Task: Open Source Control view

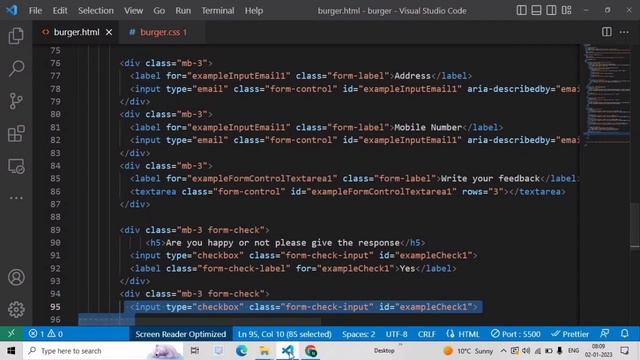Action: click(16, 101)
